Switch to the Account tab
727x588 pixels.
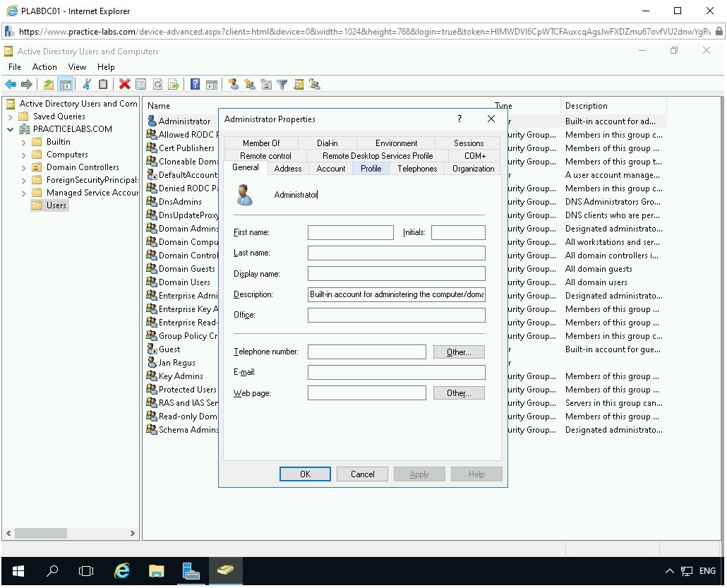(x=330, y=169)
